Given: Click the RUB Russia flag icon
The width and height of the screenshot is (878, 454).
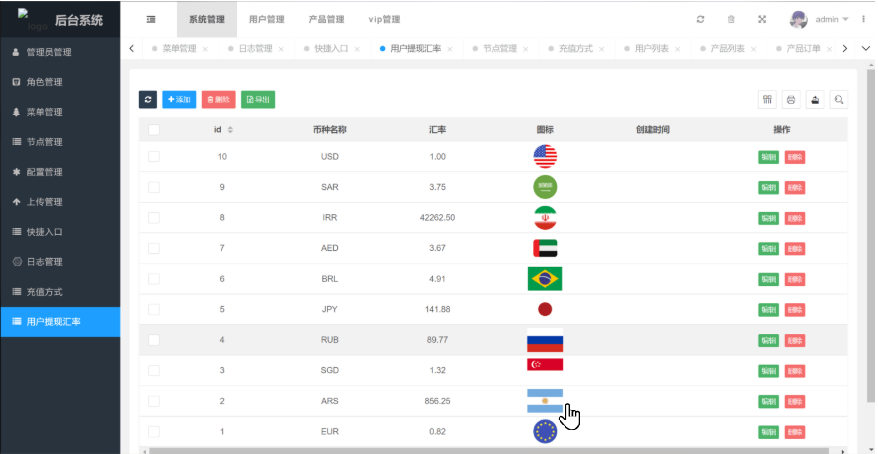Looking at the screenshot, I should [545, 340].
